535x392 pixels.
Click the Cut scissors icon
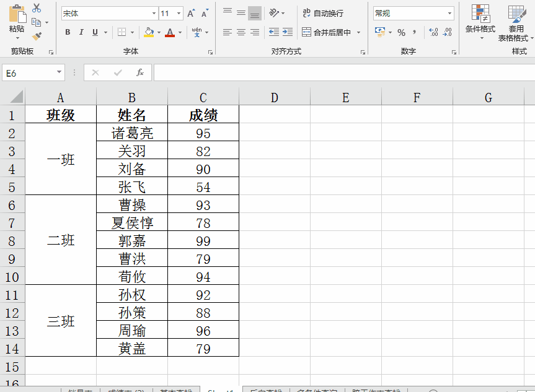[x=37, y=8]
